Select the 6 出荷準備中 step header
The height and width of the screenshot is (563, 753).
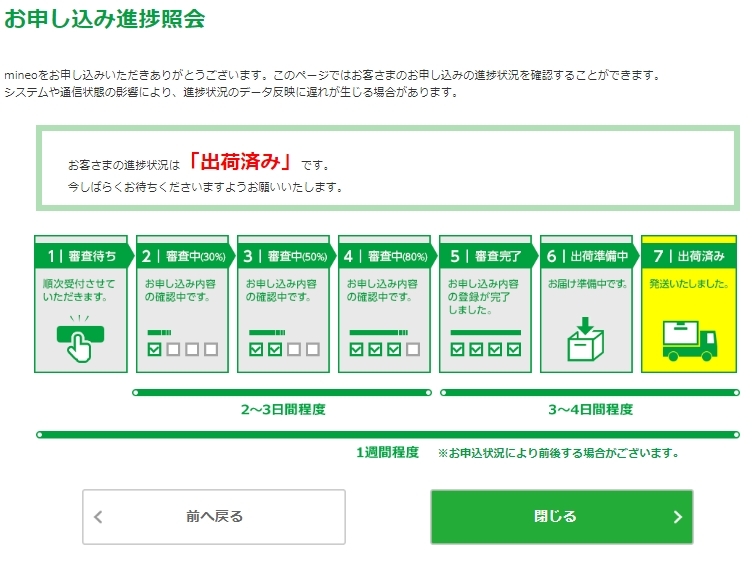tap(586, 256)
